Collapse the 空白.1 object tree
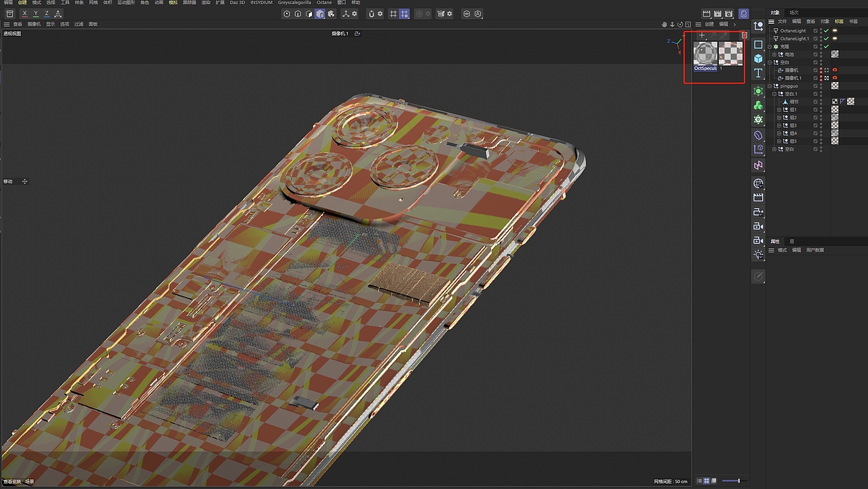 point(774,94)
